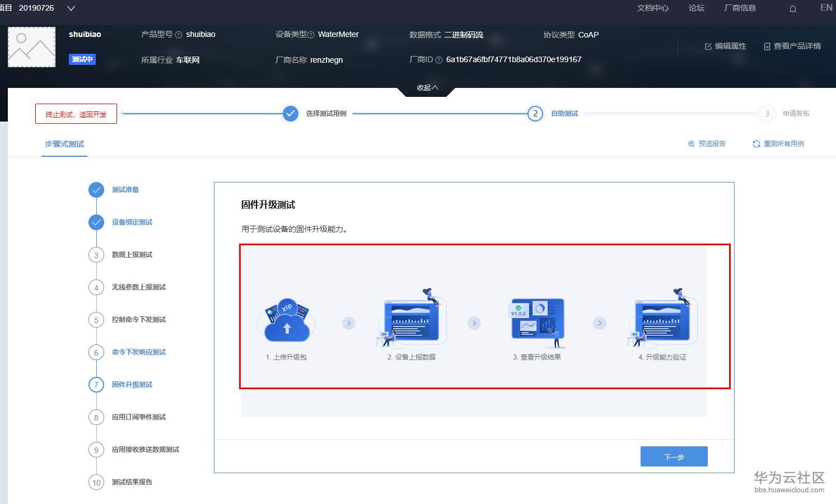Select step 9 circle 应用接收推送数据测试

(96, 450)
